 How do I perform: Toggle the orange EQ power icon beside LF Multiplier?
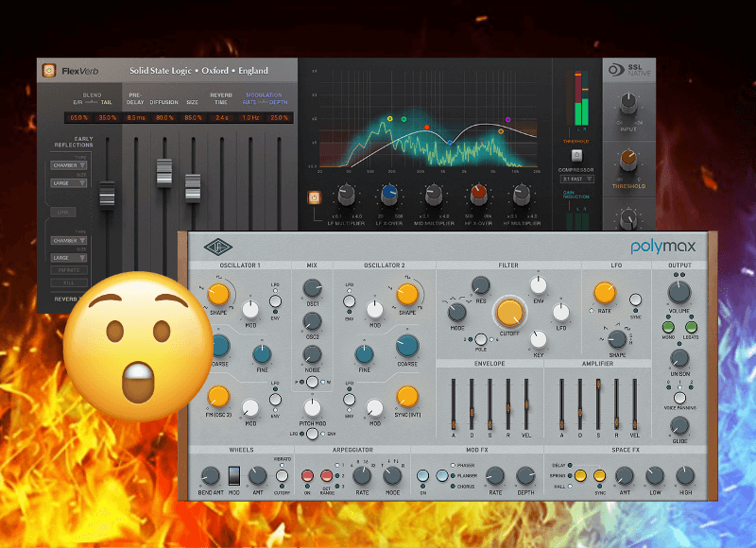click(314, 197)
